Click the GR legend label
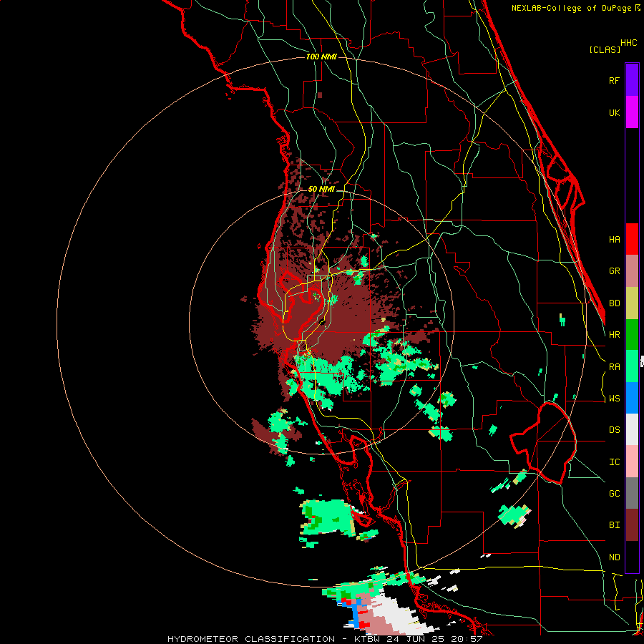 click(615, 271)
